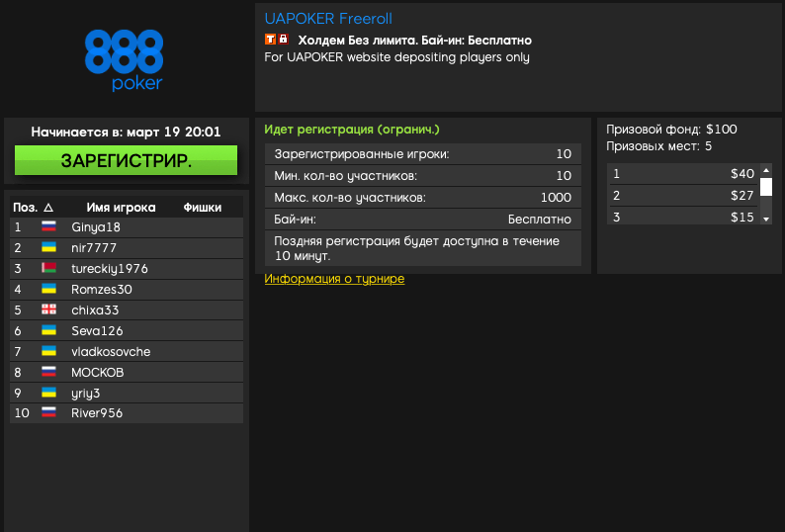The height and width of the screenshot is (532, 785).
Task: Click the orange T tournament type icon
Action: pos(270,40)
